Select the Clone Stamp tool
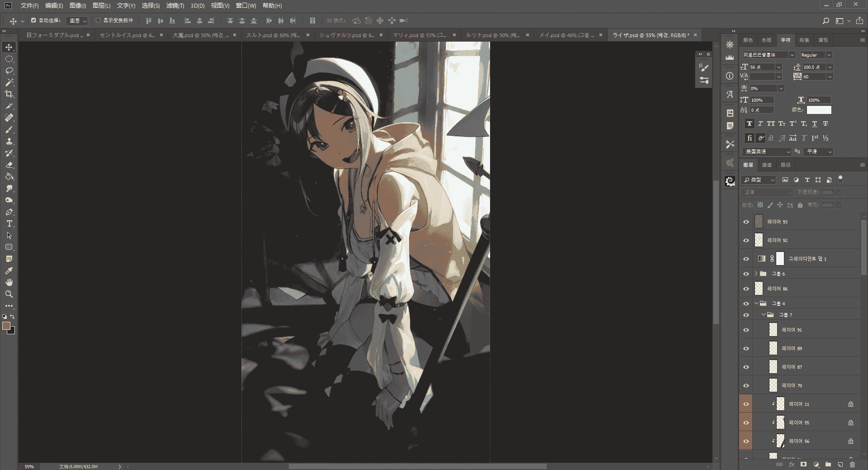 (9, 142)
